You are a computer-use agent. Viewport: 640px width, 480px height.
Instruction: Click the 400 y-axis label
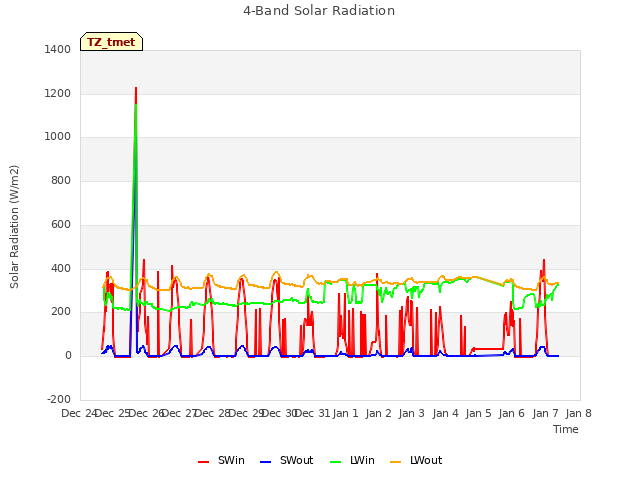click(61, 269)
